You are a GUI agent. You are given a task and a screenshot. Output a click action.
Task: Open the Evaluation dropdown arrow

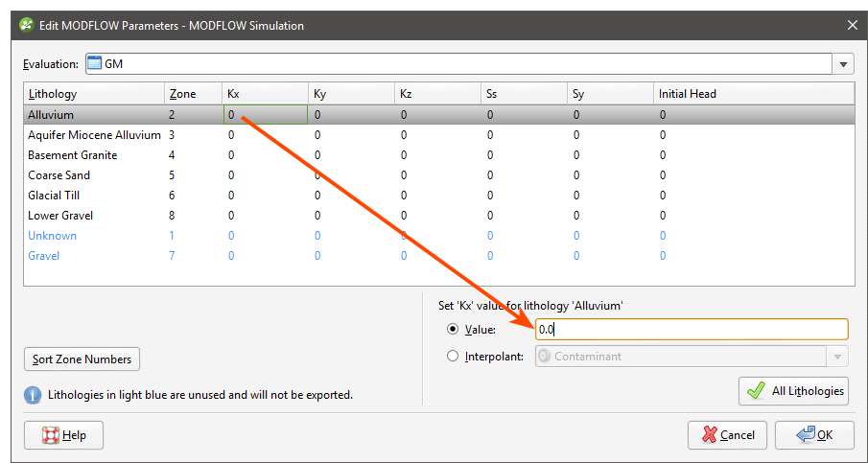click(843, 64)
